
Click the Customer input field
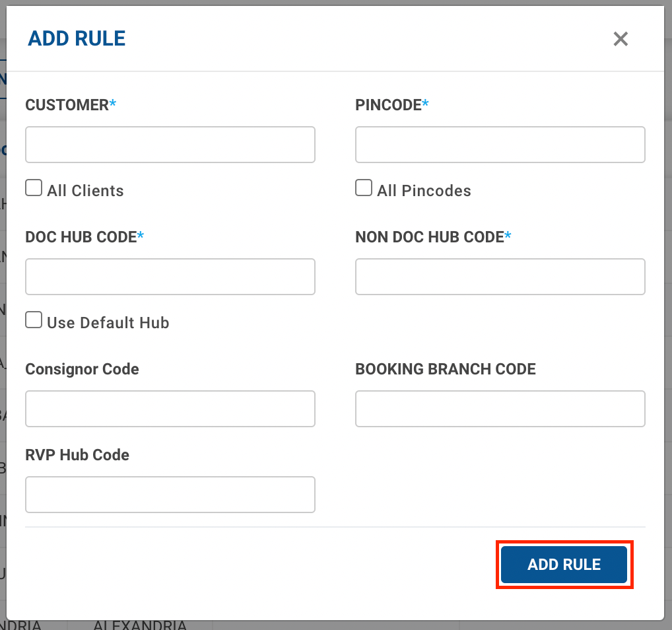pos(170,145)
